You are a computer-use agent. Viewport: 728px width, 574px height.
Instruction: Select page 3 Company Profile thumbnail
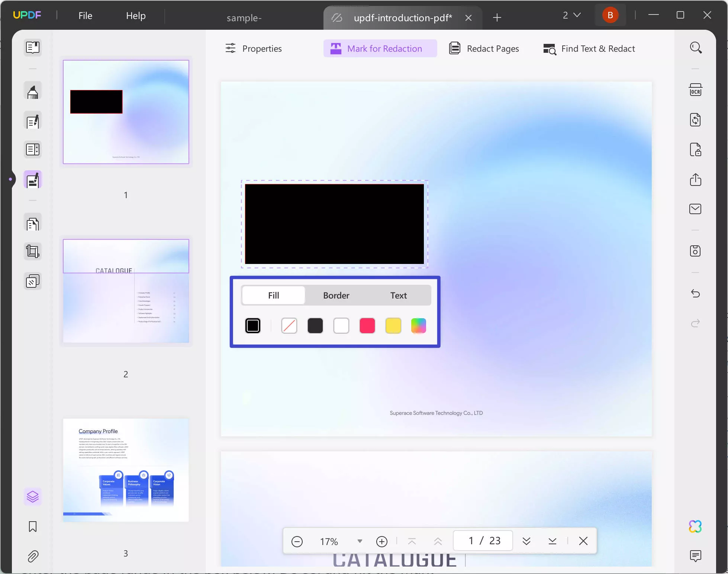click(126, 470)
